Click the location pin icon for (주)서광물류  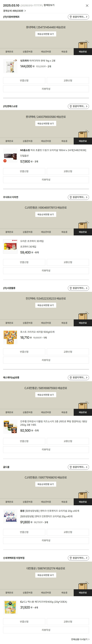pyautogui.click(x=71, y=288)
